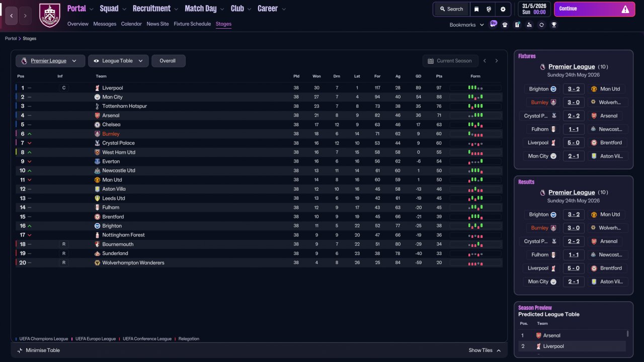Expand Show Tiles at the bottom
Viewport: 644px width, 362px height.
click(485, 350)
